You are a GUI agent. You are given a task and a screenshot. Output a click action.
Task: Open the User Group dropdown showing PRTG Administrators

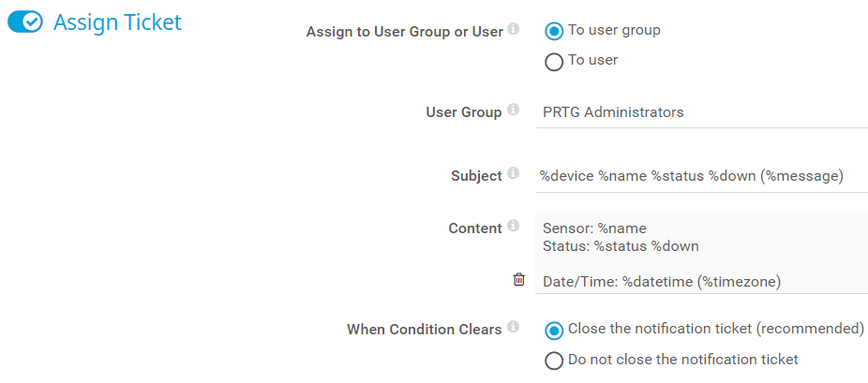click(x=701, y=112)
